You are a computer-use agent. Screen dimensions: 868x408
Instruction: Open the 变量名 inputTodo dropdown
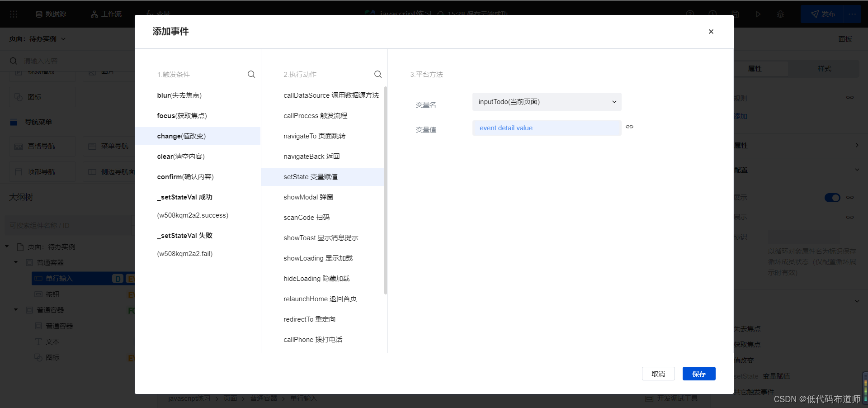[547, 102]
